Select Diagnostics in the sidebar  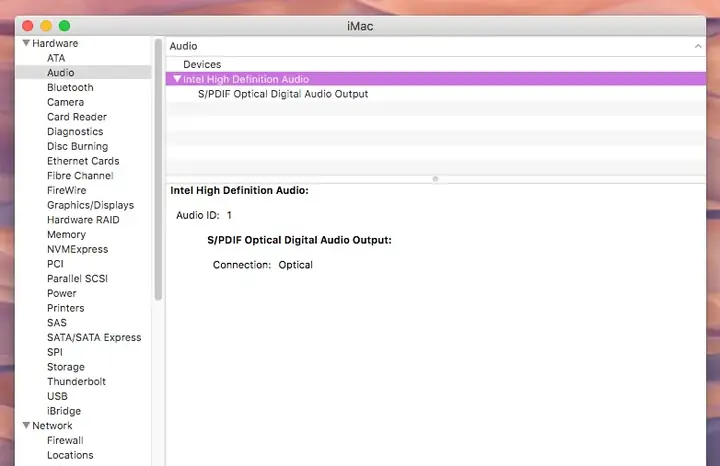click(x=75, y=131)
